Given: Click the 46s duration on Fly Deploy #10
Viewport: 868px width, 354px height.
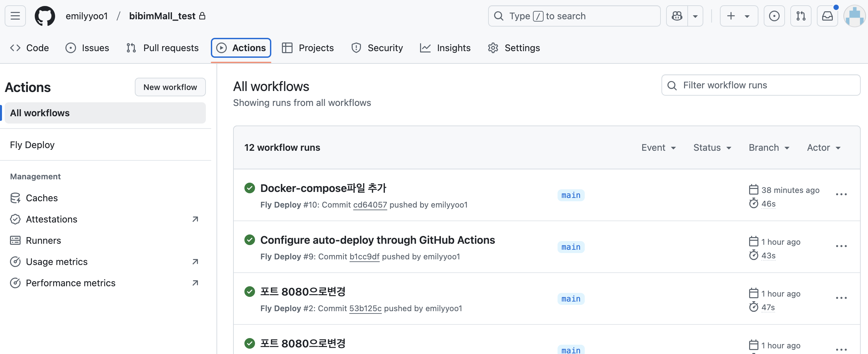Looking at the screenshot, I should tap(768, 204).
